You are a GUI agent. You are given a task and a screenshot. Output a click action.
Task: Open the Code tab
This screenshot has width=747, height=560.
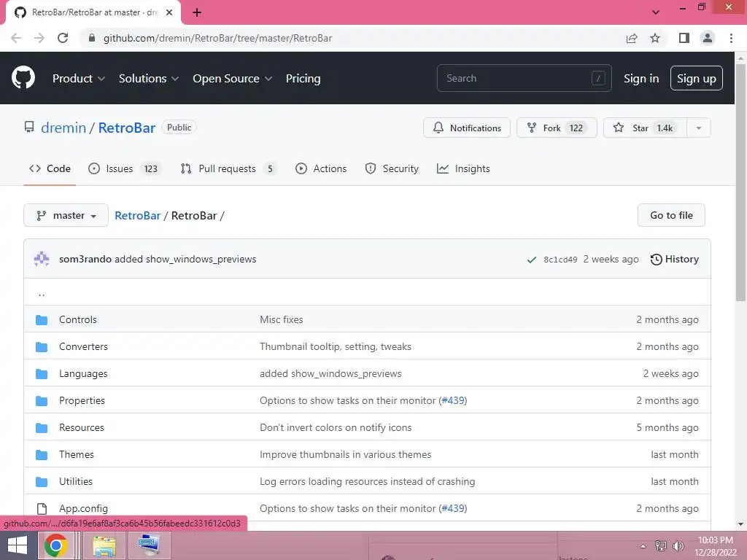[x=50, y=168]
